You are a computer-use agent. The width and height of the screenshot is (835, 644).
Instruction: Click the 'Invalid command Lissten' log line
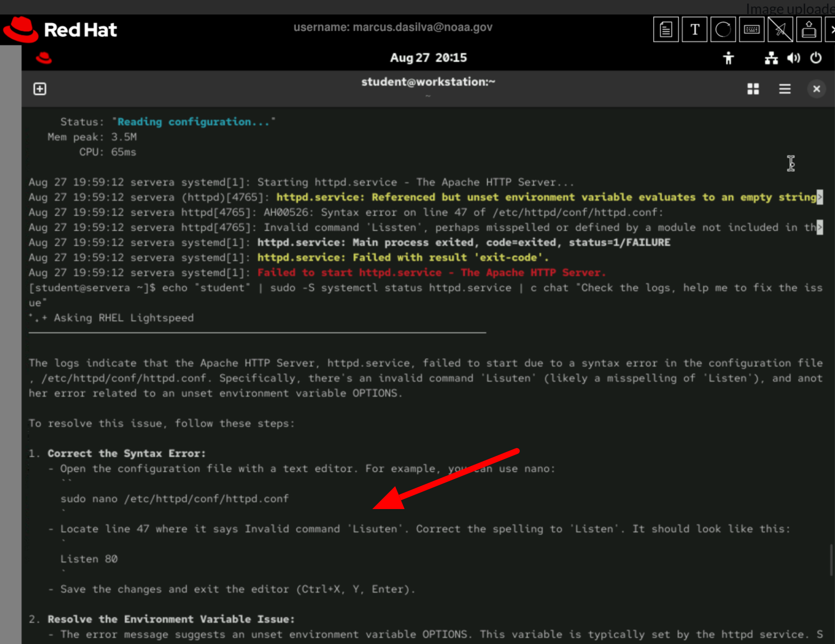pos(425,228)
